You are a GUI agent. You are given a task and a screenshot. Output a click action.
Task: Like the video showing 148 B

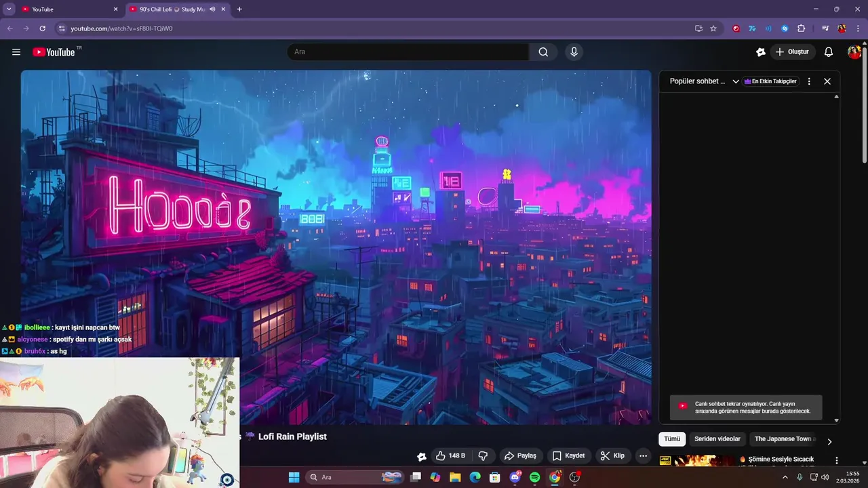(x=450, y=456)
